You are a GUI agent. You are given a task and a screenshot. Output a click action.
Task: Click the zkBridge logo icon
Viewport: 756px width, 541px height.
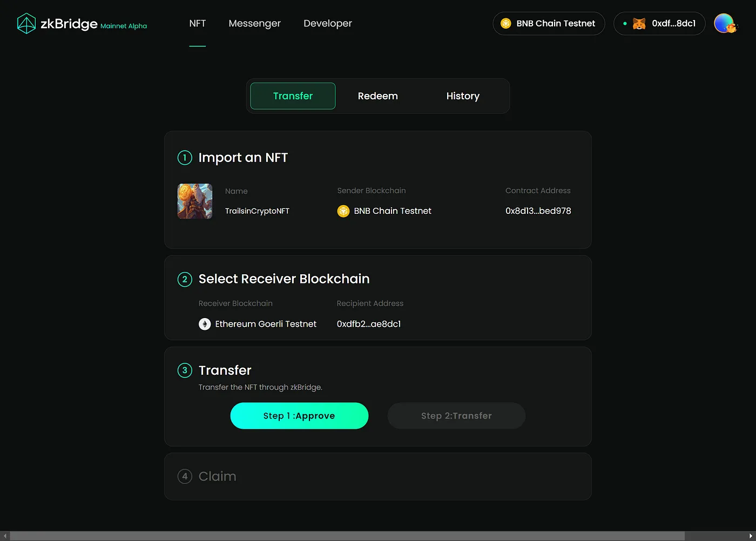tap(26, 23)
